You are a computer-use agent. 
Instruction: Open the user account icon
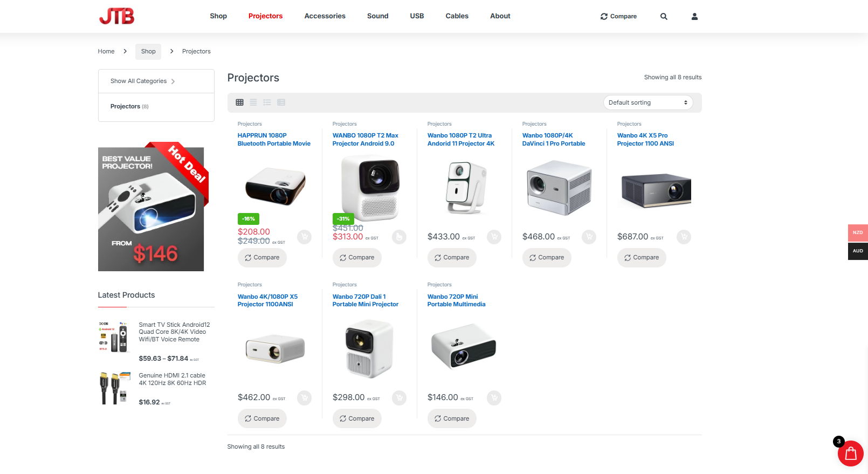point(694,16)
